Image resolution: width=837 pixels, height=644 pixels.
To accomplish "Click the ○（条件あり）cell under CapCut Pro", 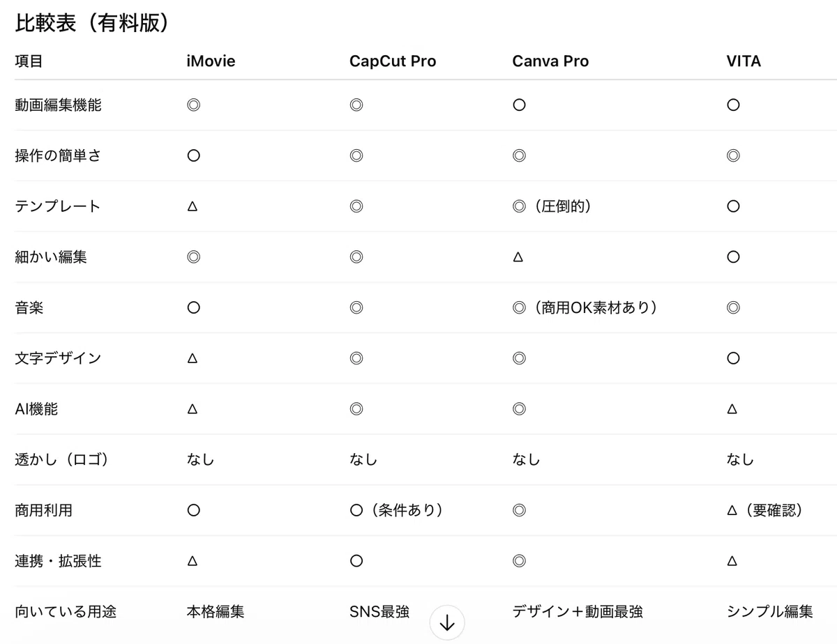I will pos(396,510).
